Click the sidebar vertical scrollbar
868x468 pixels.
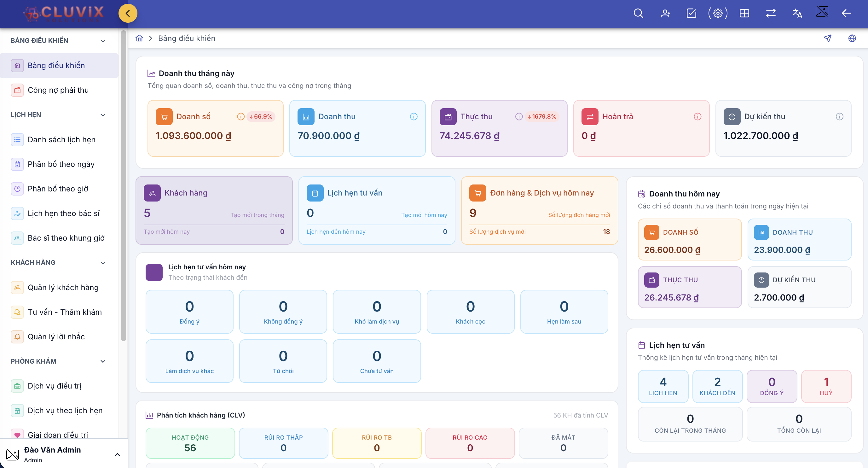[123, 185]
